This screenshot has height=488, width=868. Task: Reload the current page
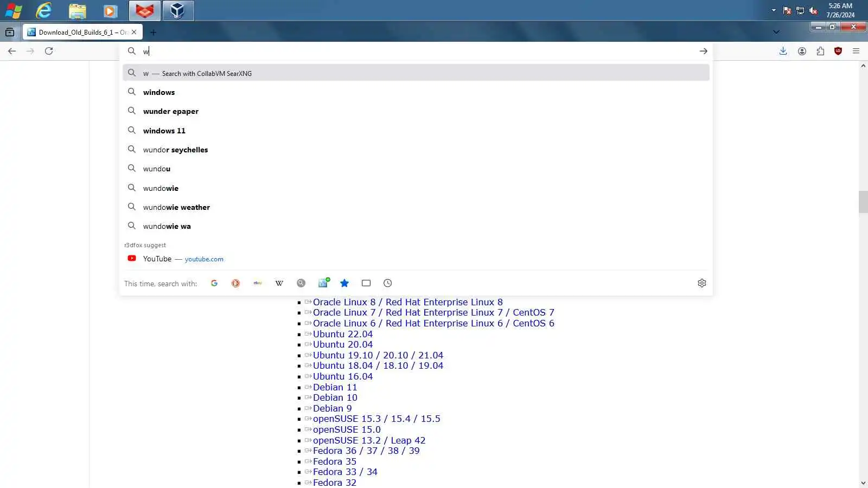pyautogui.click(x=49, y=51)
